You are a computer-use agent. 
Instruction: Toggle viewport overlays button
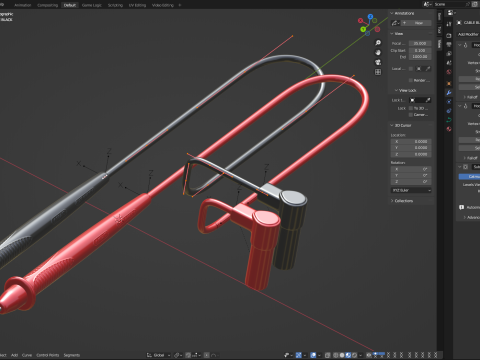pyautogui.click(x=313, y=355)
